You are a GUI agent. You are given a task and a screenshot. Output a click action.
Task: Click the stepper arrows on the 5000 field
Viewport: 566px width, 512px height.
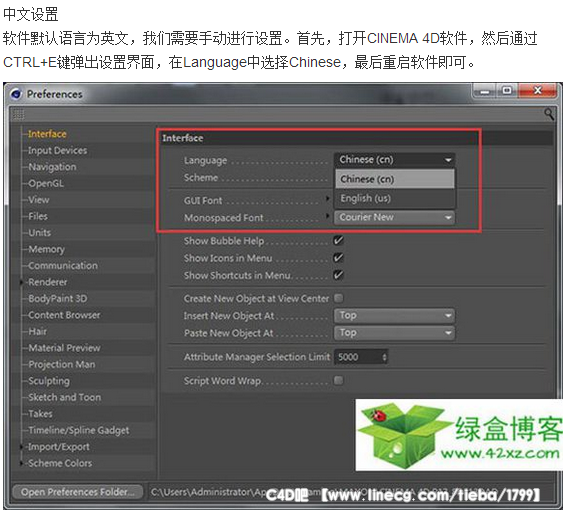pos(384,357)
